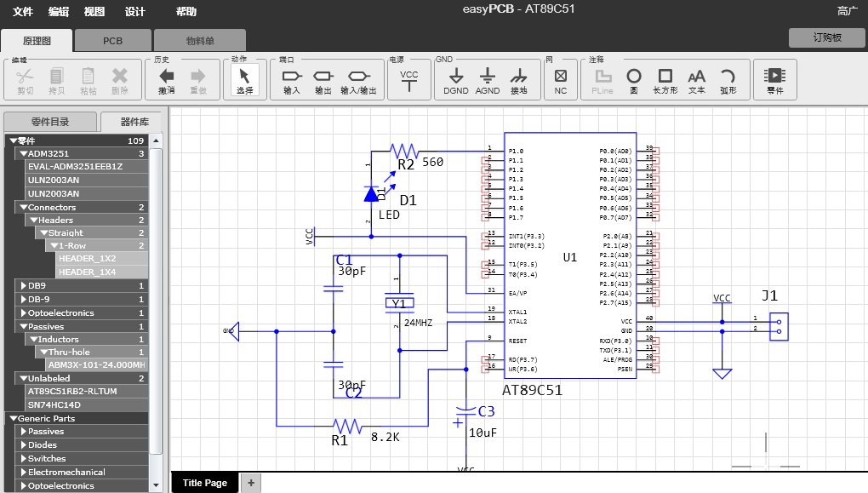This screenshot has height=493, width=868.
Task: Switch to the 物料单 tab
Action: pos(200,40)
